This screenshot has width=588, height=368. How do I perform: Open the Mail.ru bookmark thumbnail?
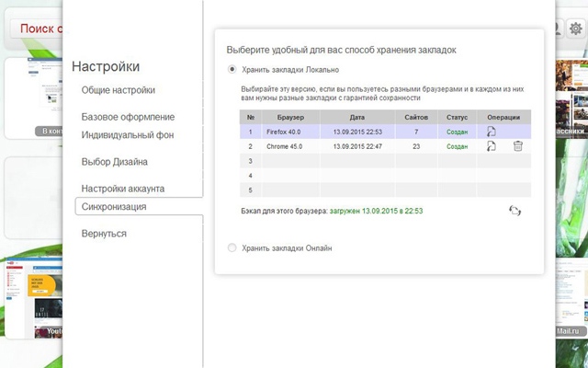click(571, 294)
